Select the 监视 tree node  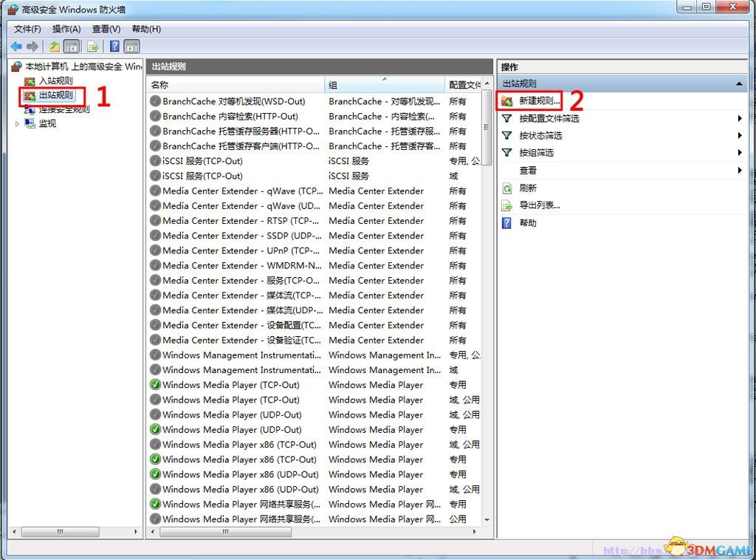click(x=47, y=123)
